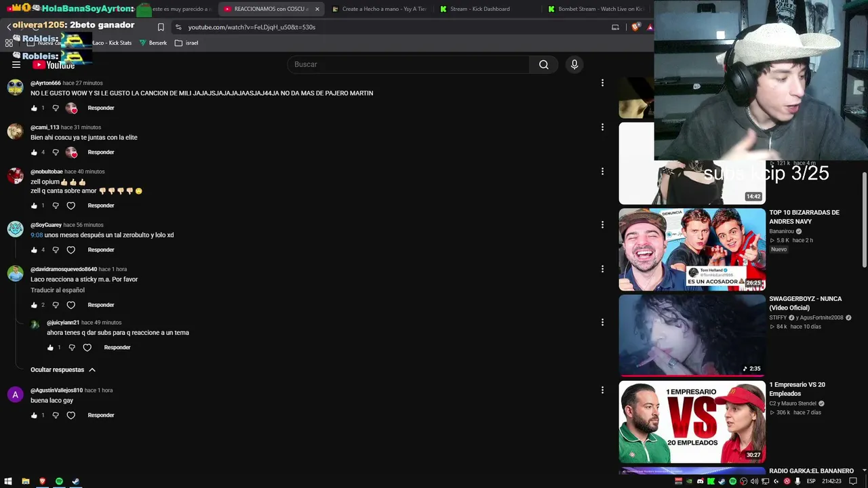Image resolution: width=868 pixels, height=488 pixels.
Task: Open options menu for @Ayrton666 comment
Action: [602, 83]
